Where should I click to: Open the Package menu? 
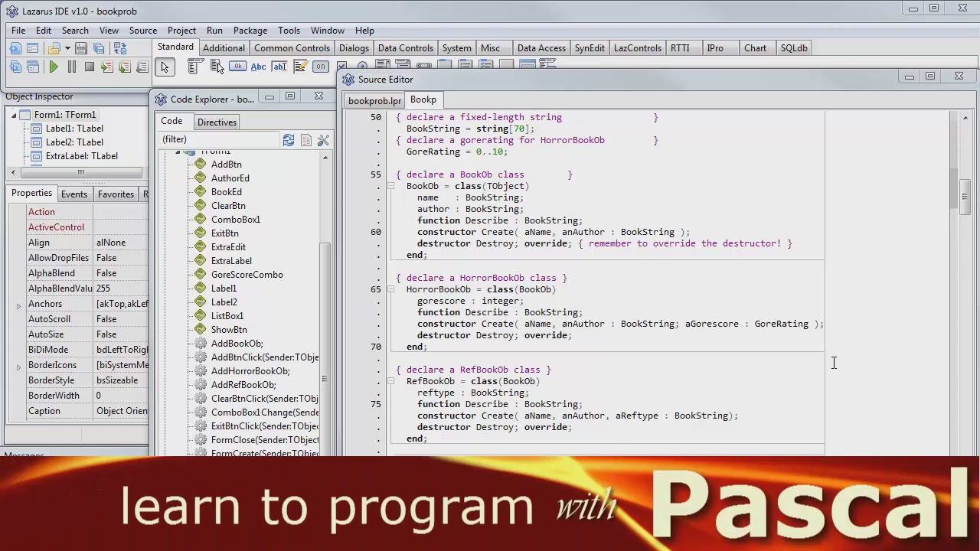coord(250,31)
